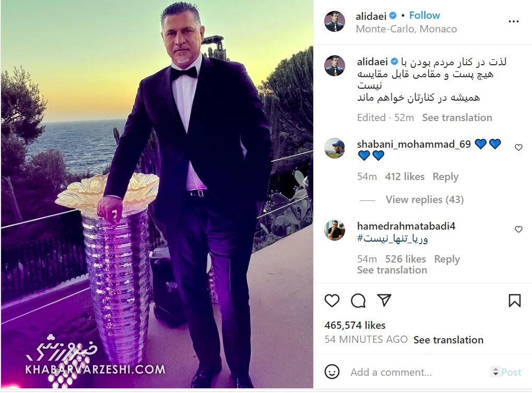
Task: Like shabani_mohammad_69's comment heart
Action: point(518,148)
